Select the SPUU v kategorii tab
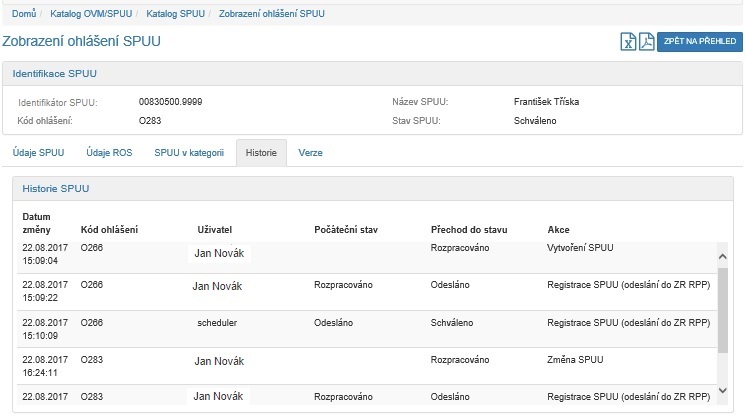The image size is (746, 416). 189,153
